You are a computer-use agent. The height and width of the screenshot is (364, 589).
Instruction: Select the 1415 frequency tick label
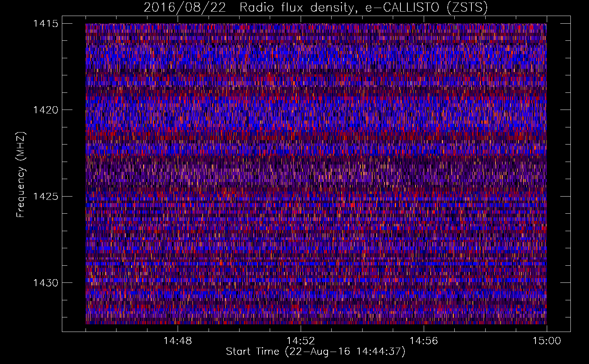click(46, 24)
